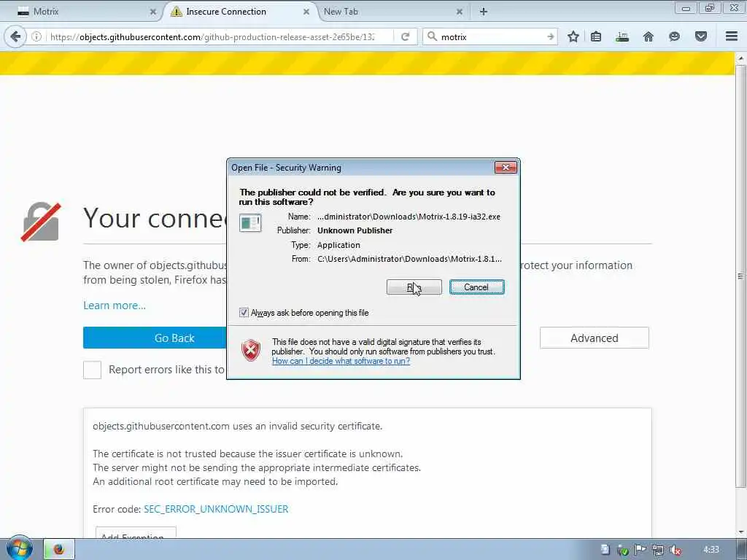Open the Downloads toolbar icon

pyautogui.click(x=622, y=36)
